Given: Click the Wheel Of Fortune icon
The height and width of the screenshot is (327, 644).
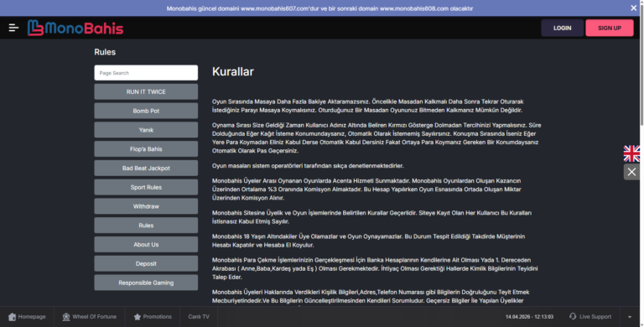Looking at the screenshot, I should [x=66, y=317].
